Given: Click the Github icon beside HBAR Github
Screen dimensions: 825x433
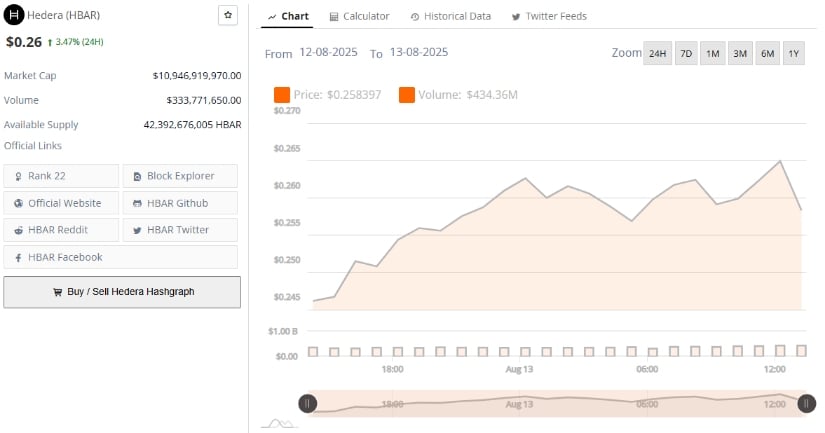Looking at the screenshot, I should 137,204.
